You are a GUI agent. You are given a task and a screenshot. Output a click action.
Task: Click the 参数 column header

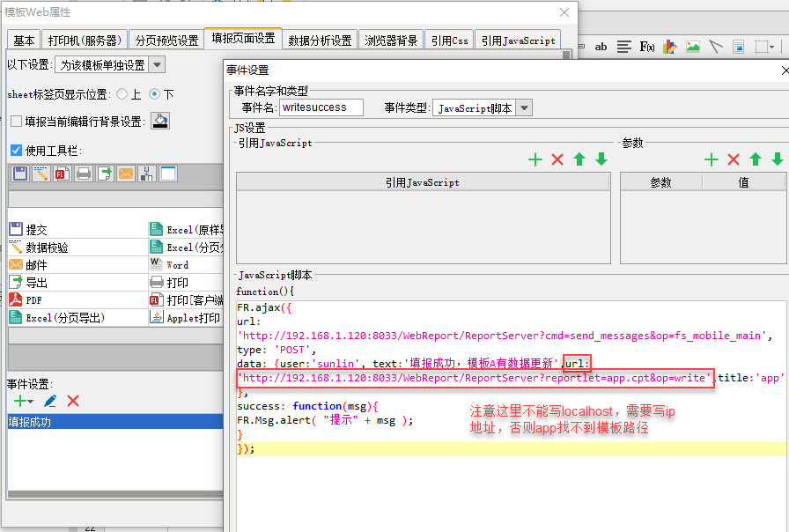pyautogui.click(x=660, y=182)
